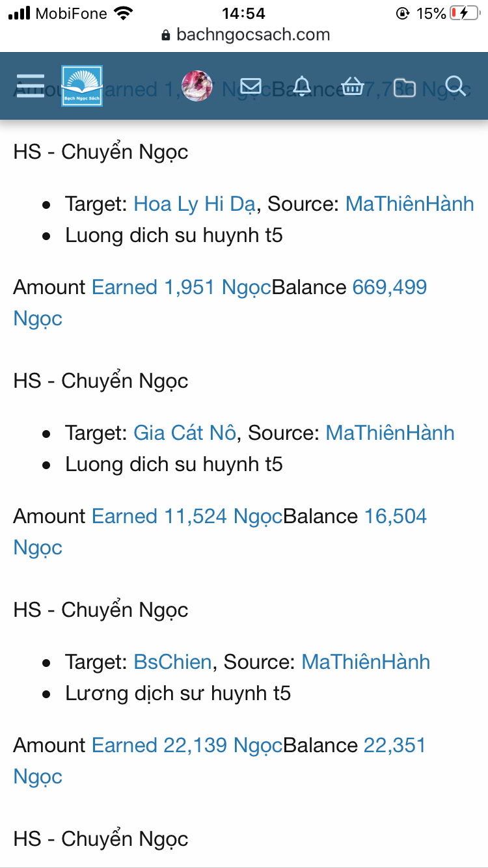Open the folder icon in header
Viewport: 488px width, 868px height.
[x=404, y=86]
